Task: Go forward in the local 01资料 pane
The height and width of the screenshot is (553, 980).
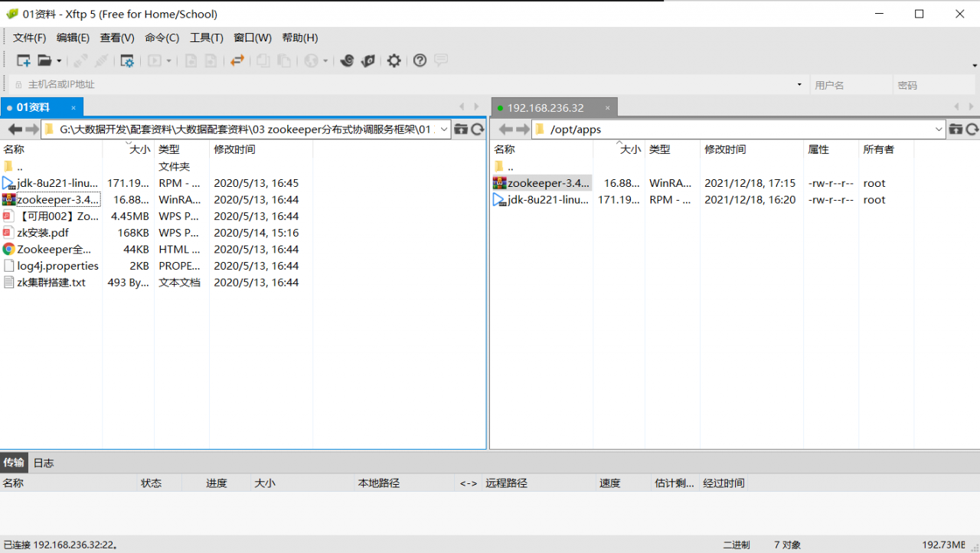Action: point(32,129)
